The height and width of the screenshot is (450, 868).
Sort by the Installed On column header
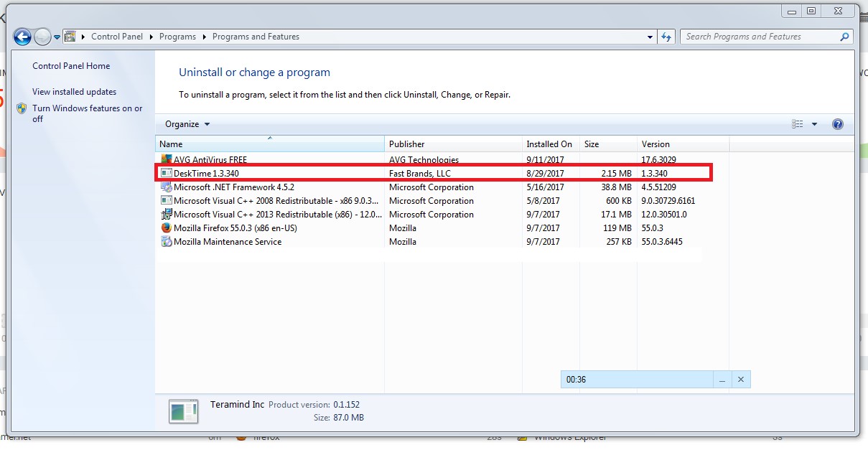click(551, 144)
